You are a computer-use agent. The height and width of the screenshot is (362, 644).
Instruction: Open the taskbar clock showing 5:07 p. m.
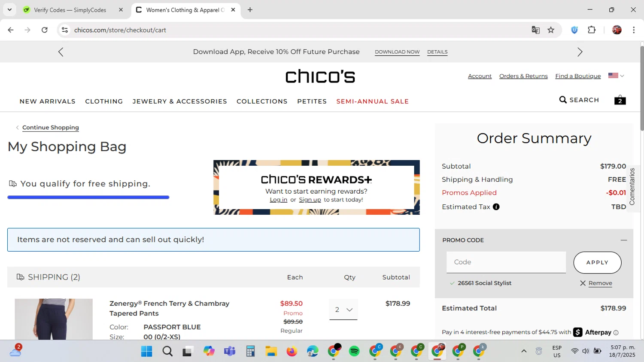tap(622, 351)
